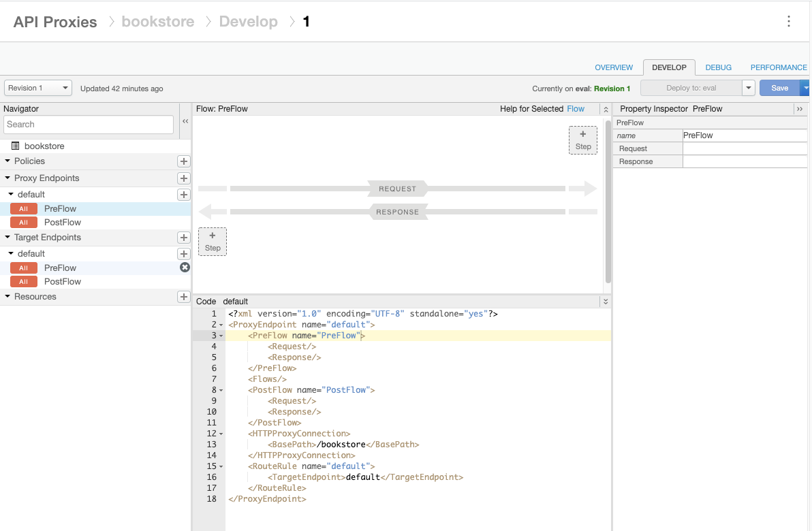812x531 pixels.
Task: Open the Deploy to eval dropdown arrow
Action: pos(749,88)
